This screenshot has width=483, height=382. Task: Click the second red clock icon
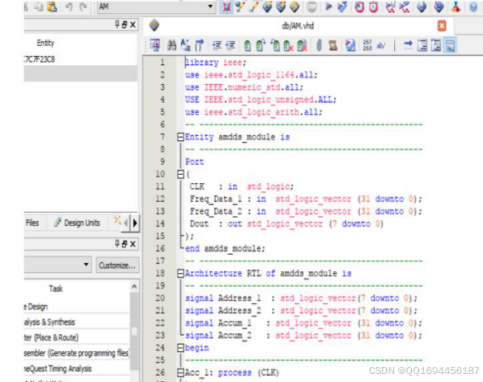373,7
